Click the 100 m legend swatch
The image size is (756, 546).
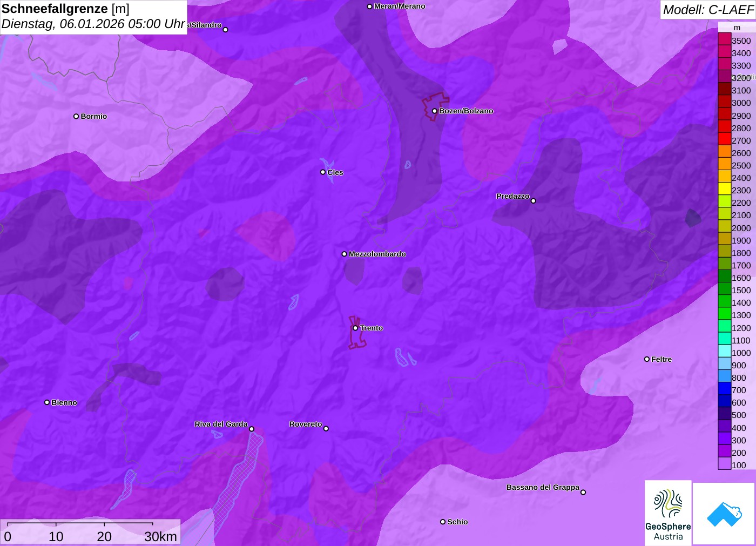coord(724,464)
